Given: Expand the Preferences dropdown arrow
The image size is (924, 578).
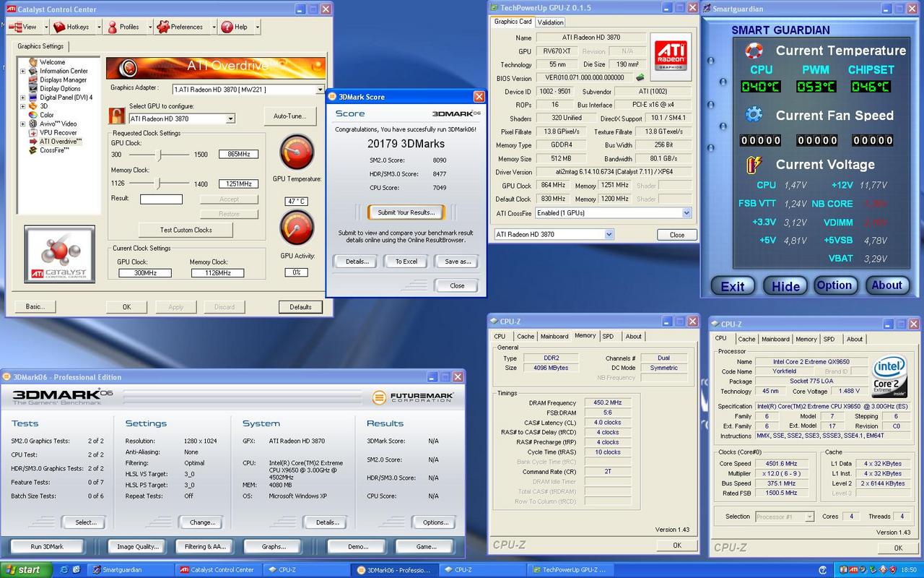Looking at the screenshot, I should click(x=214, y=27).
